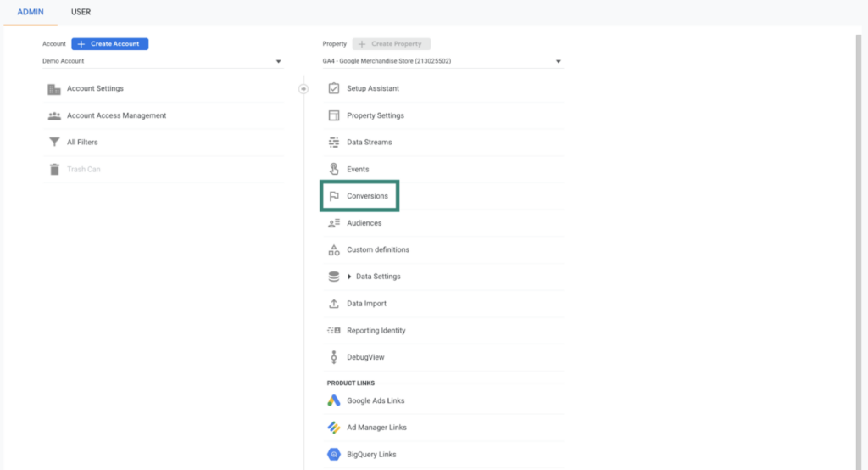Image resolution: width=868 pixels, height=470 pixels.
Task: Click the vertical scrollbar
Action: (x=859, y=252)
